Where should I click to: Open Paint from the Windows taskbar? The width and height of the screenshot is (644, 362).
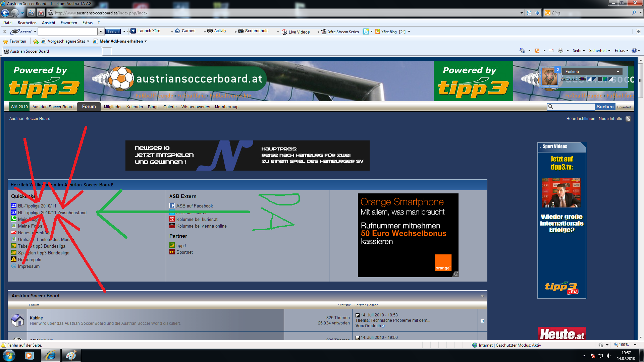(x=71, y=355)
